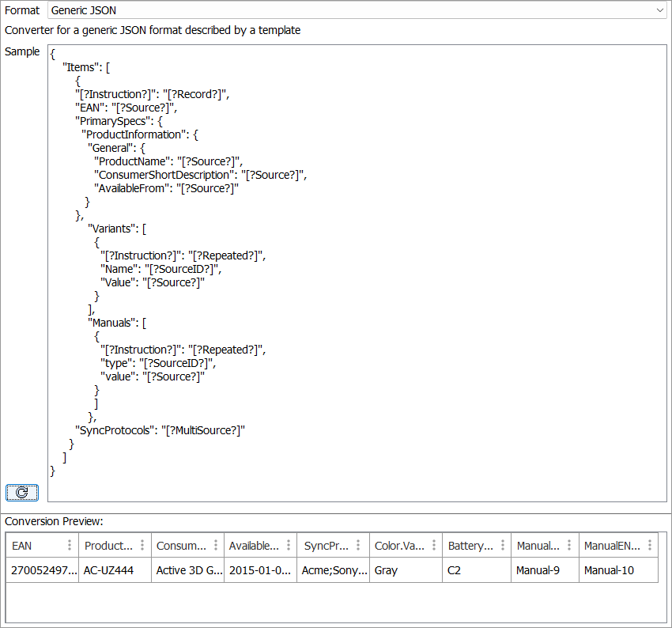Select the 270052497... EAN cell
Screen dimensions: 672x628
coord(43,570)
